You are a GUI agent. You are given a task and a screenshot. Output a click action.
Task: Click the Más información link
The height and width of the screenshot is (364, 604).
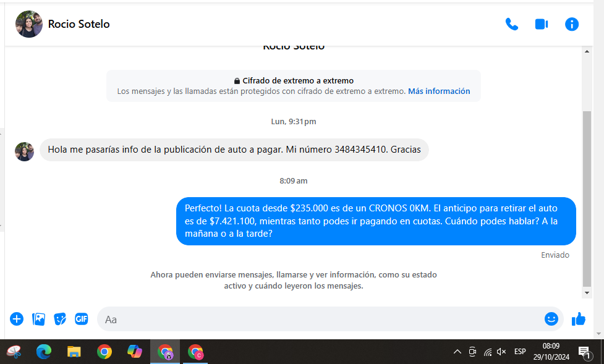pyautogui.click(x=439, y=91)
